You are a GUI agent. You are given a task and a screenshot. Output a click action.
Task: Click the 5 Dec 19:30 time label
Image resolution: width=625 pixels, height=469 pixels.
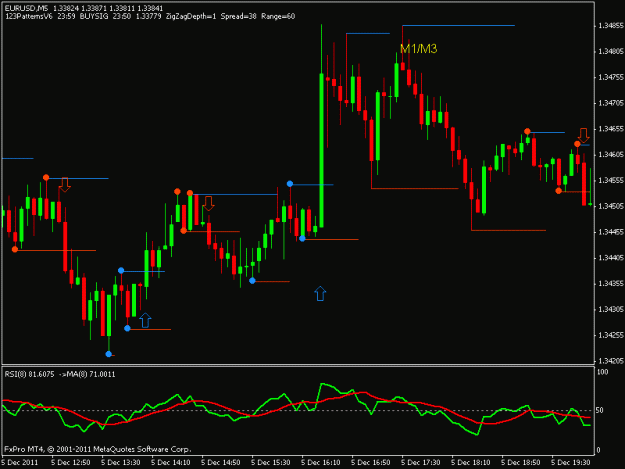571,462
